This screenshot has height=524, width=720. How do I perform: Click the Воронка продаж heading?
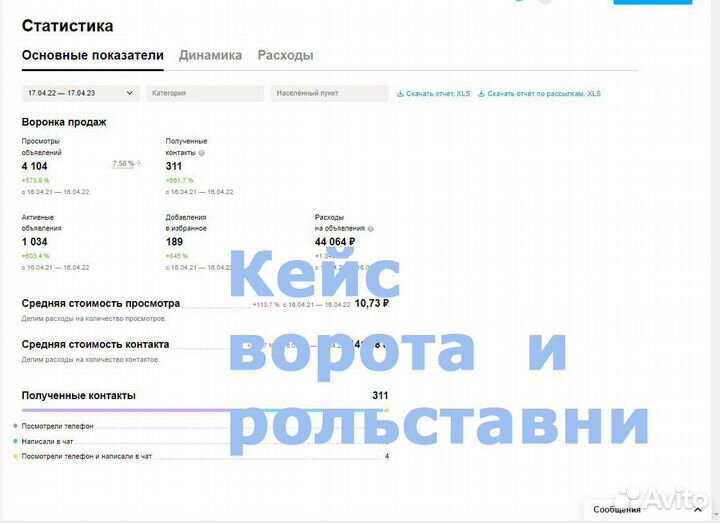pyautogui.click(x=64, y=123)
